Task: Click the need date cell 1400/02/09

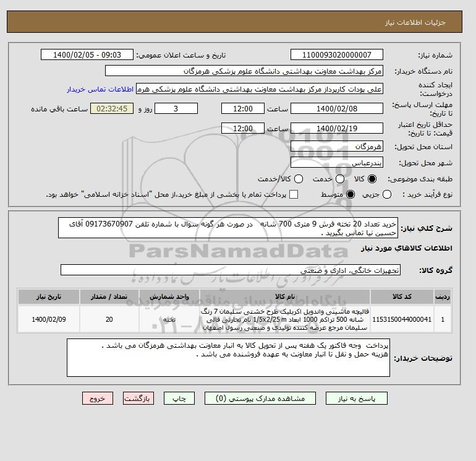Action: tap(49, 319)
